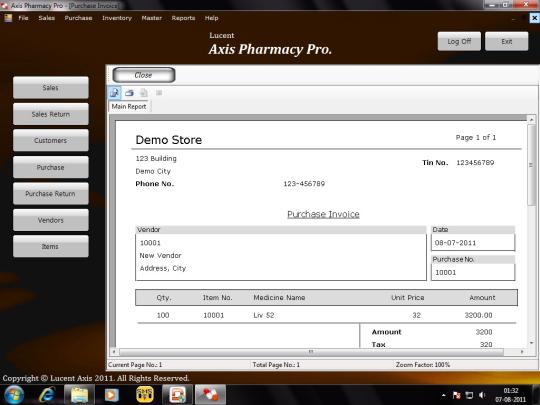Open the Help menu
540x405 pixels.
211,18
